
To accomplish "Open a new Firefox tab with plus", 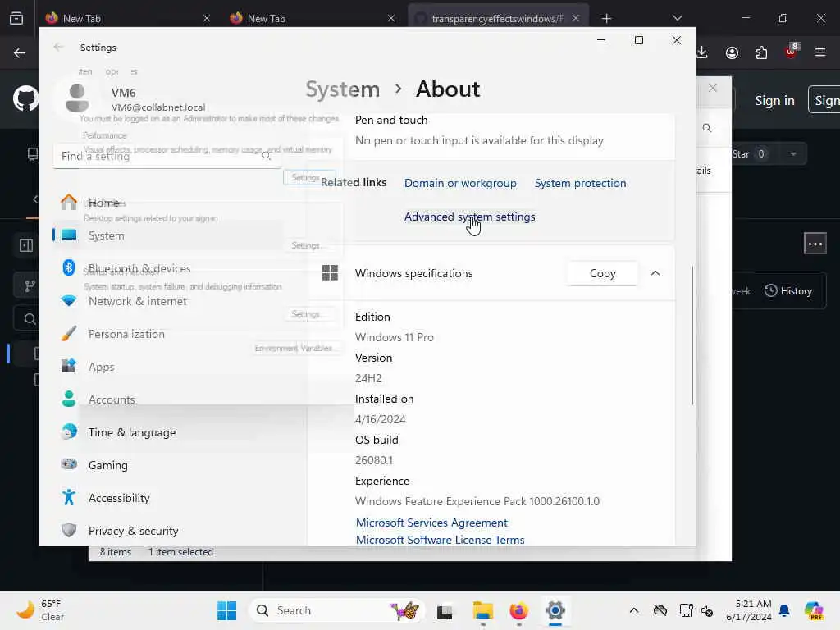I will pos(606,18).
